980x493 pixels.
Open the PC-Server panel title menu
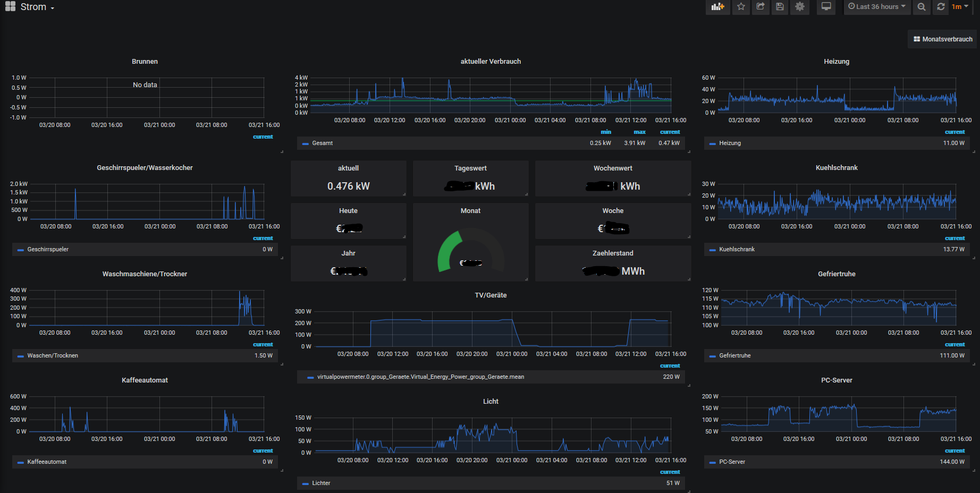[x=837, y=380]
